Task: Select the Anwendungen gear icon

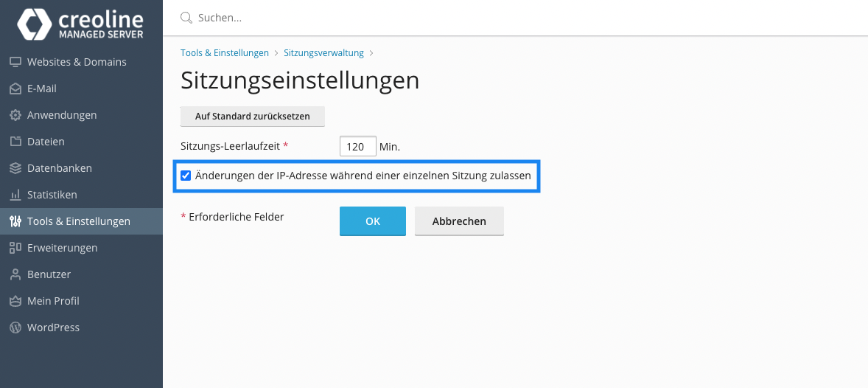Action: [15, 115]
